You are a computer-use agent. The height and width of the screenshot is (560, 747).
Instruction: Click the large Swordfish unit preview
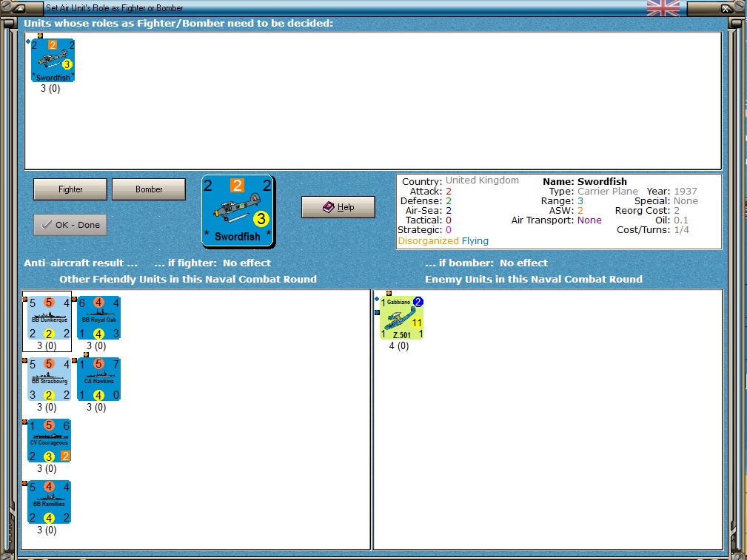238,212
